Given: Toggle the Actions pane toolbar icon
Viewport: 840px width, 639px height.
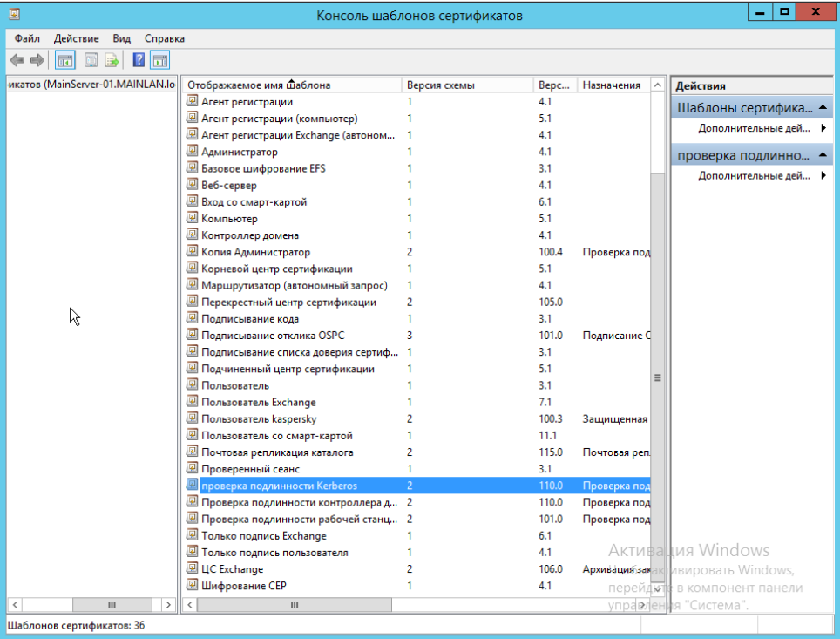Looking at the screenshot, I should point(159,60).
